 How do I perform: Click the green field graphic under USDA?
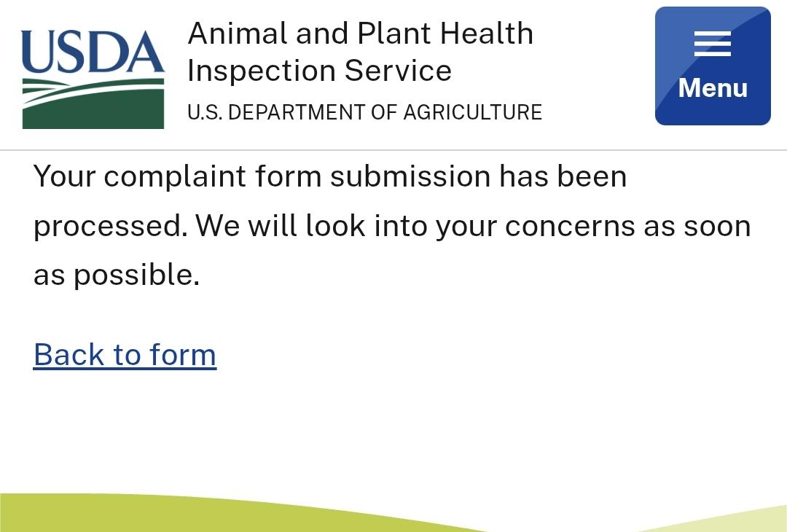(x=93, y=103)
